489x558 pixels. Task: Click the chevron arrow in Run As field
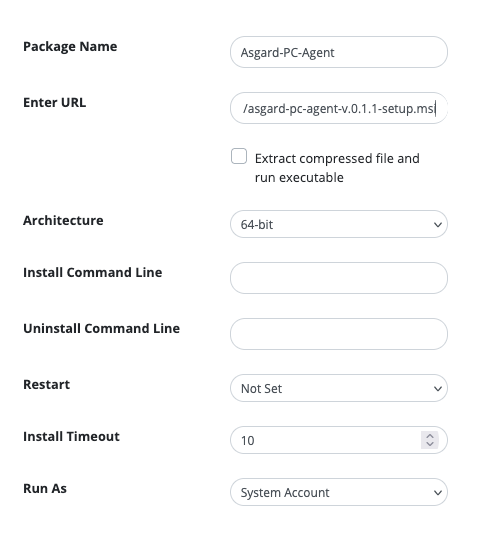[438, 493]
